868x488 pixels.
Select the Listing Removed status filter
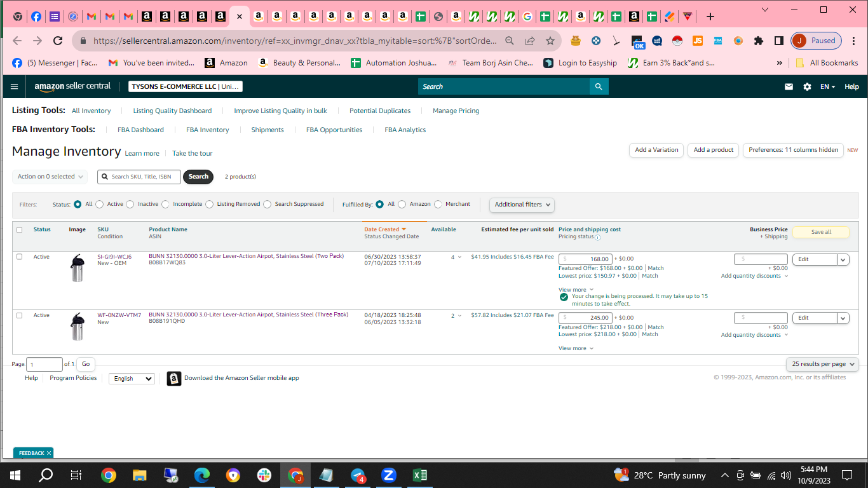coord(210,205)
